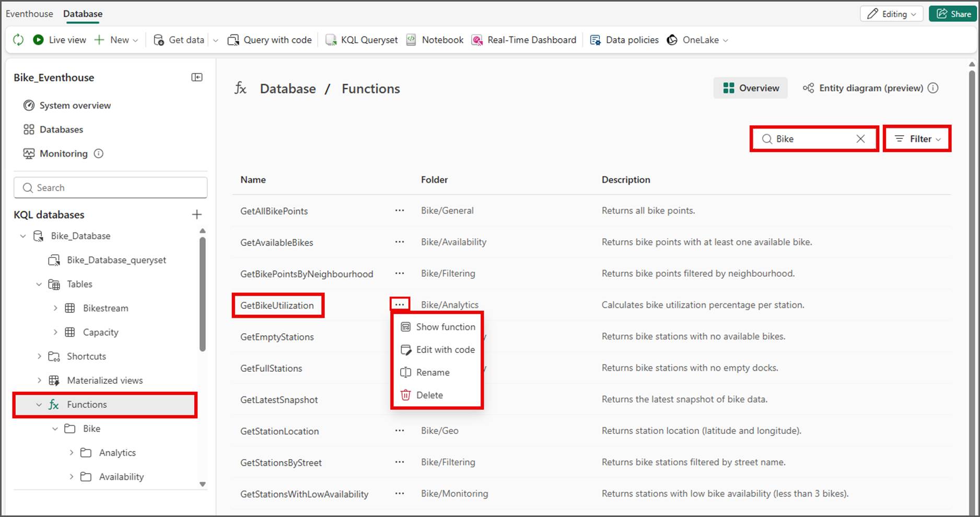This screenshot has width=980, height=517.
Task: Click the Share button
Action: click(953, 14)
